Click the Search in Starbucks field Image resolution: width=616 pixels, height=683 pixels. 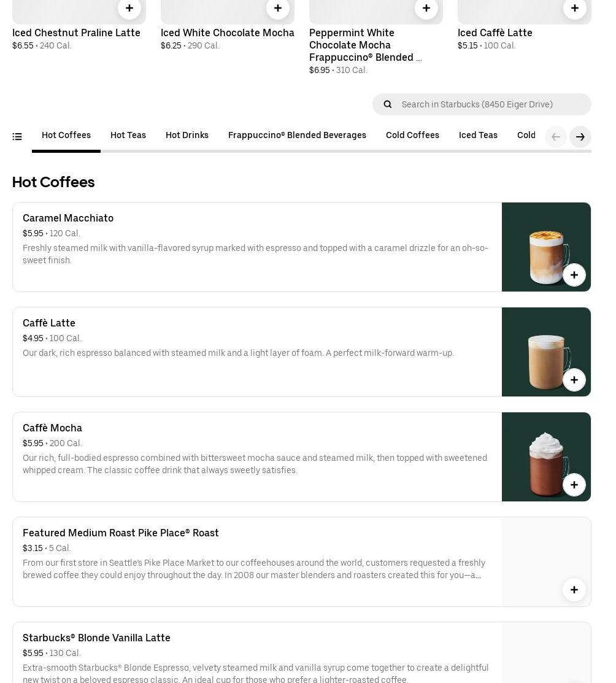pyautogui.click(x=482, y=104)
